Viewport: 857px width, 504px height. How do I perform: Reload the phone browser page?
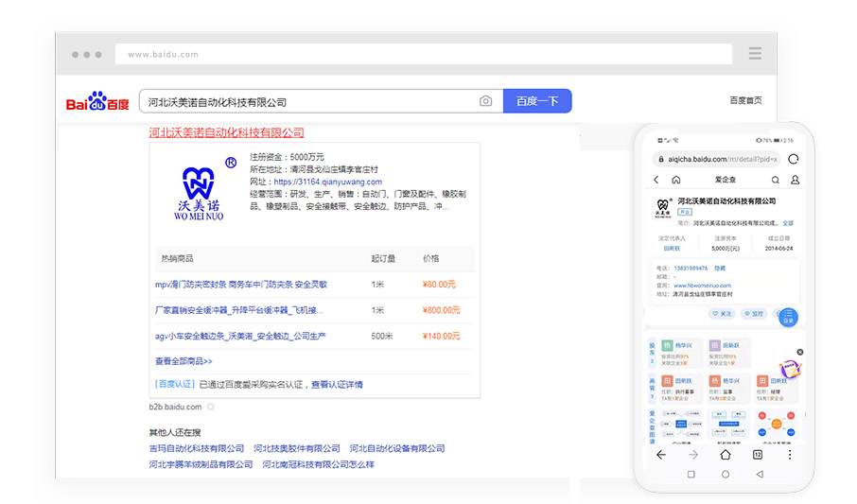pos(793,159)
